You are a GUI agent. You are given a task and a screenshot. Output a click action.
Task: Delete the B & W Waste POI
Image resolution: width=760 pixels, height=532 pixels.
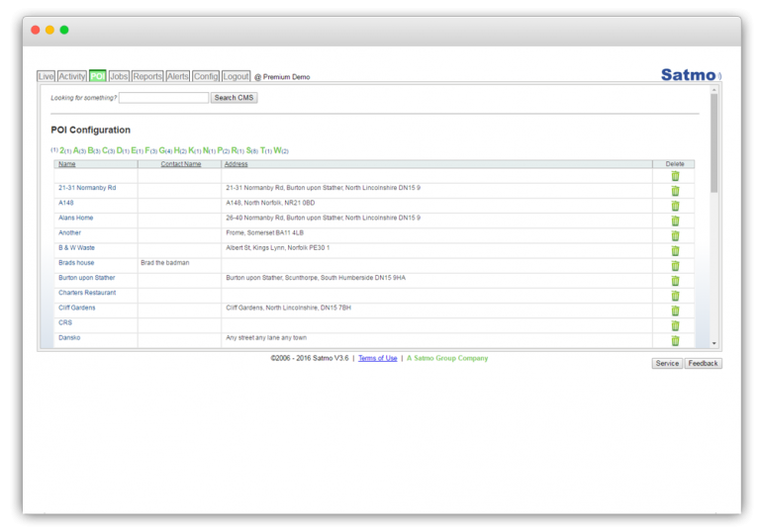(675, 251)
